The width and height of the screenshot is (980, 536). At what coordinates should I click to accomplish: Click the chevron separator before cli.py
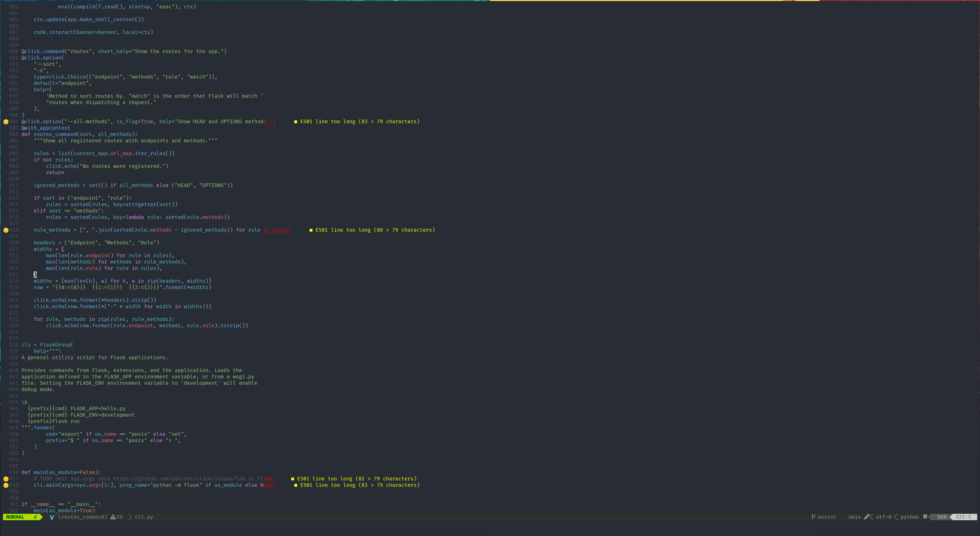coord(130,517)
